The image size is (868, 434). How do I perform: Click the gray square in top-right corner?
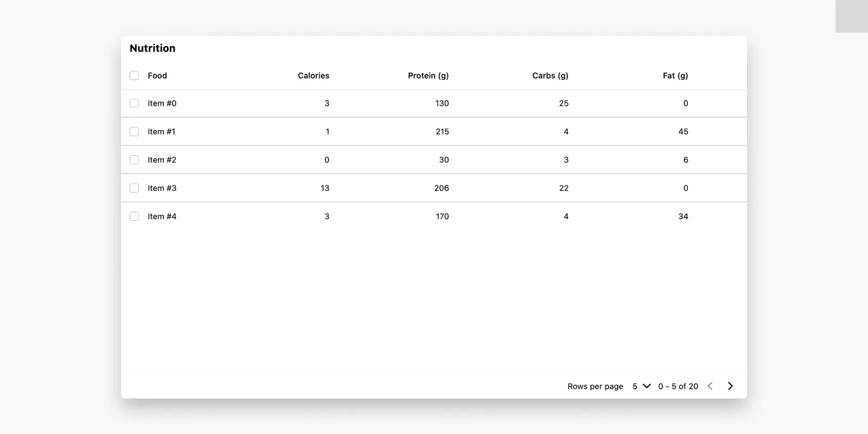[x=851, y=16]
